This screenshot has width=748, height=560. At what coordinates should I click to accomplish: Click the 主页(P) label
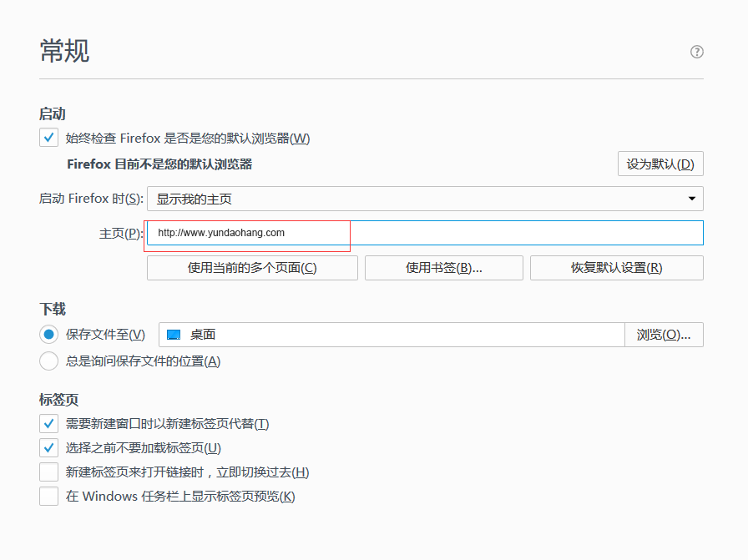point(121,234)
